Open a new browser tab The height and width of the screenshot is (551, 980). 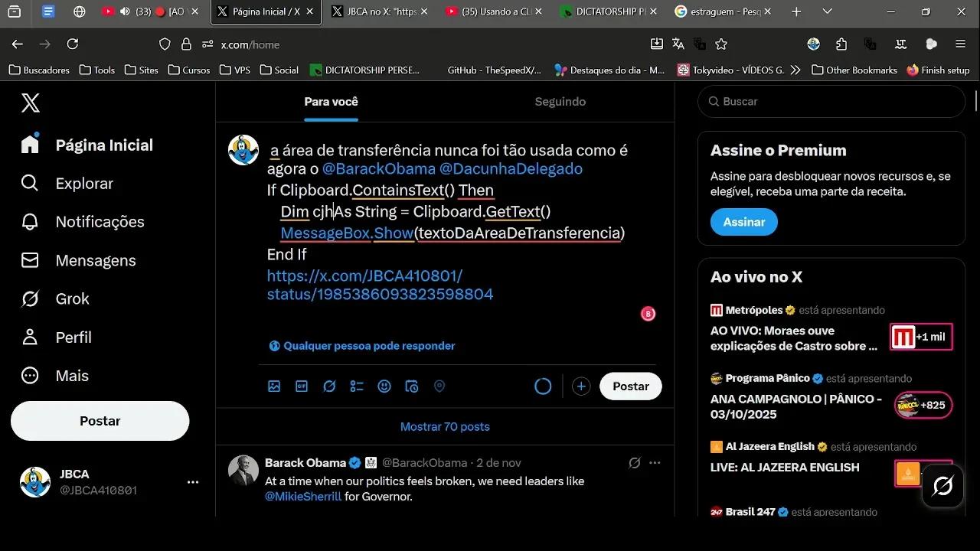(x=796, y=12)
